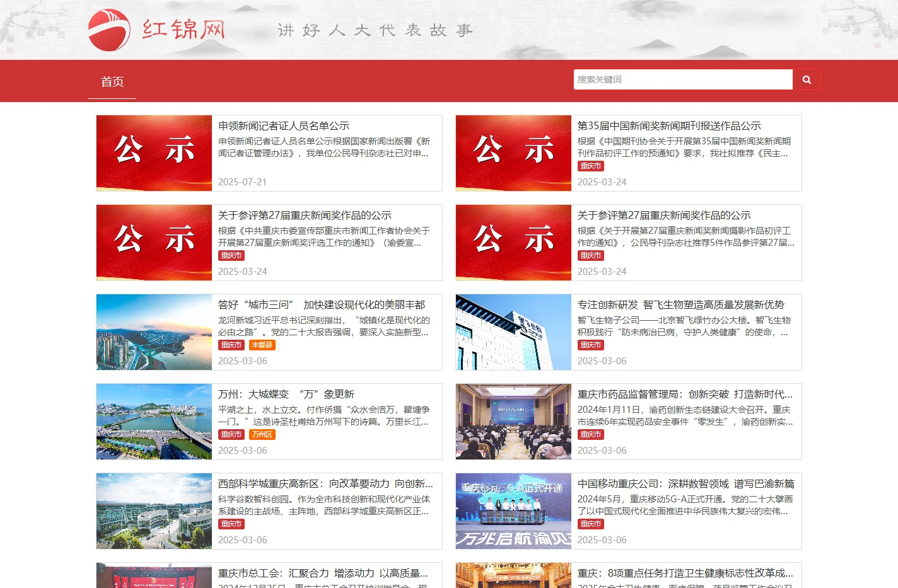
Task: Click the 丰都县 tag
Action: [x=262, y=345]
